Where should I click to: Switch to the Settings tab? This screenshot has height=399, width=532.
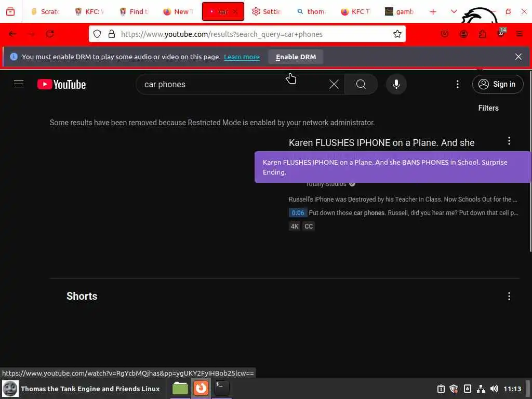click(x=267, y=11)
